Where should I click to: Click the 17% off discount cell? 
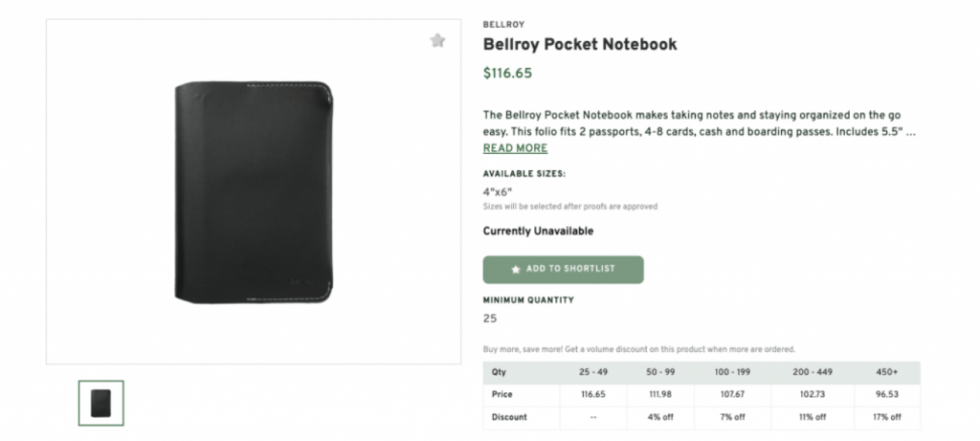click(886, 417)
